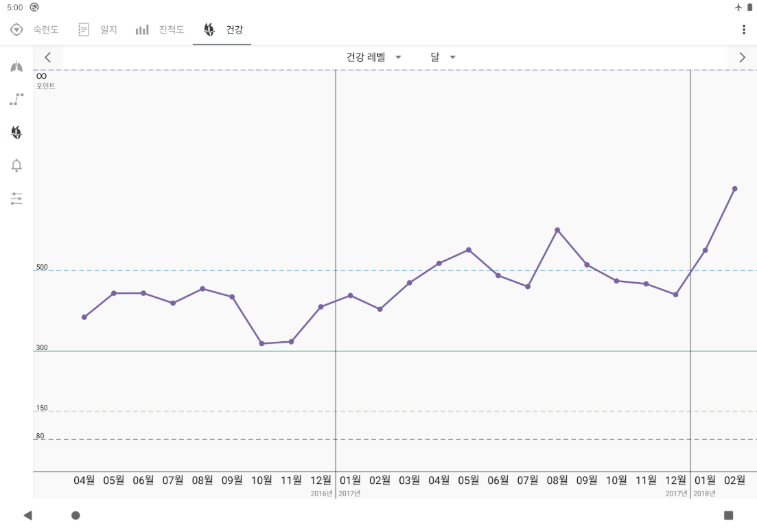Navigate forward with the right chevron button
The image size is (757, 532).
[742, 57]
